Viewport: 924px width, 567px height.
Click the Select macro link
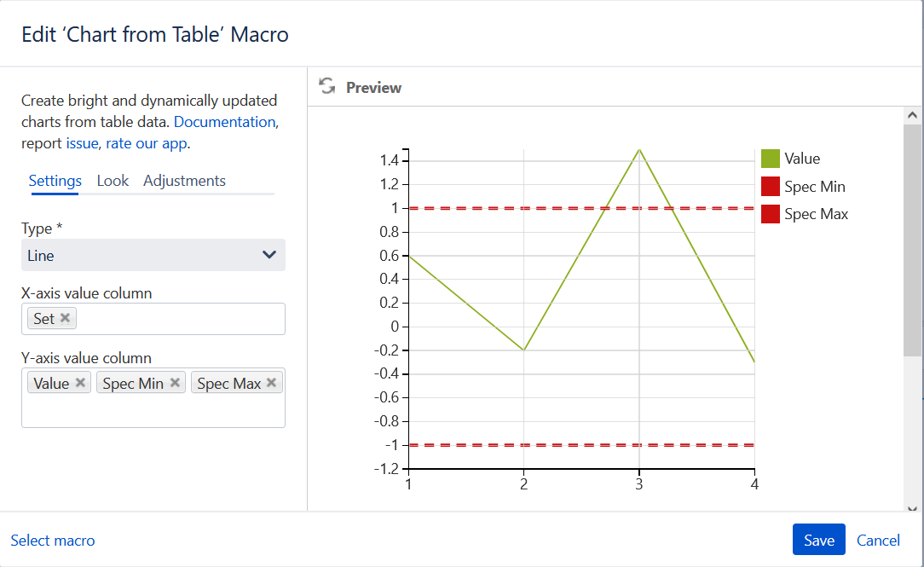point(53,541)
